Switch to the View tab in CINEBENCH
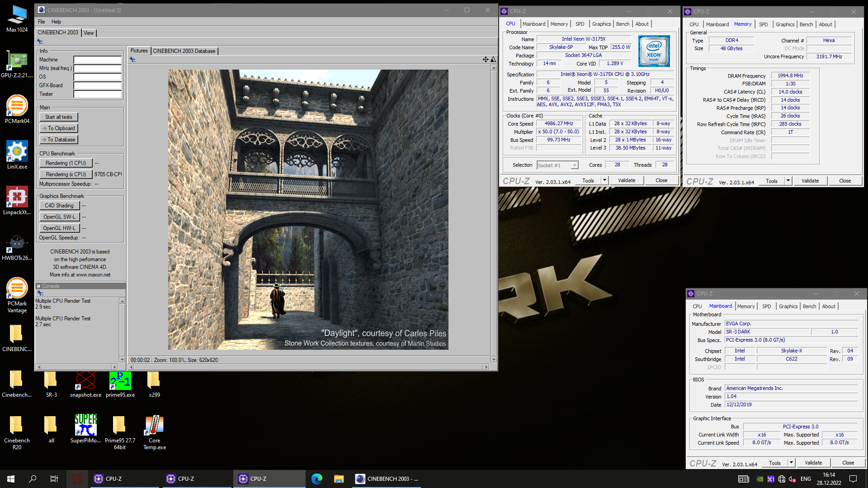The image size is (868, 488). pyautogui.click(x=89, y=33)
